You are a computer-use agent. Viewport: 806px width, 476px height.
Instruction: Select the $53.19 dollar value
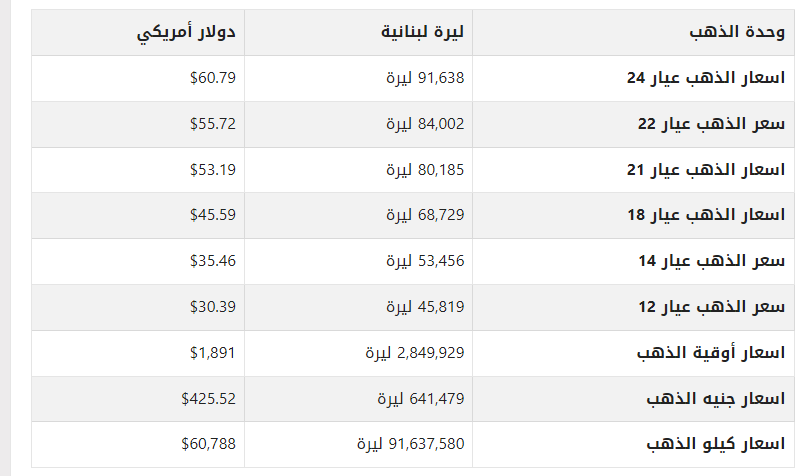(213, 170)
